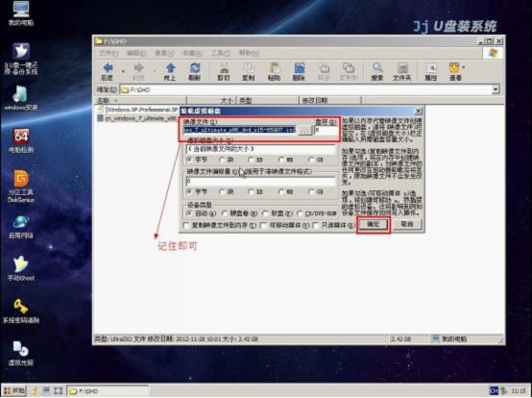Click 取消 to cancel the dialog
532x398 pixels.
click(407, 224)
